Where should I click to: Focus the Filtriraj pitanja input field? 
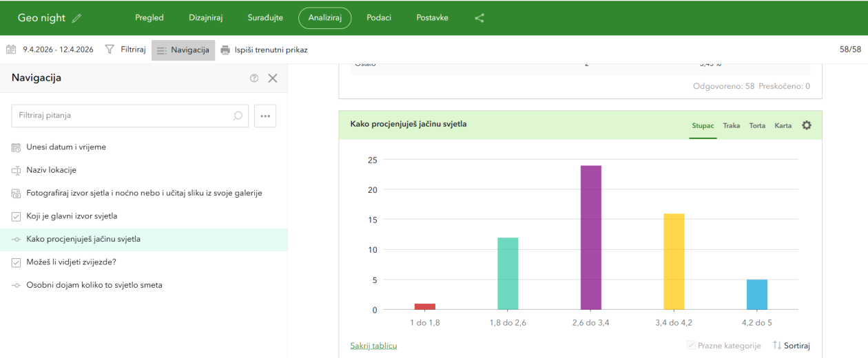tap(130, 116)
